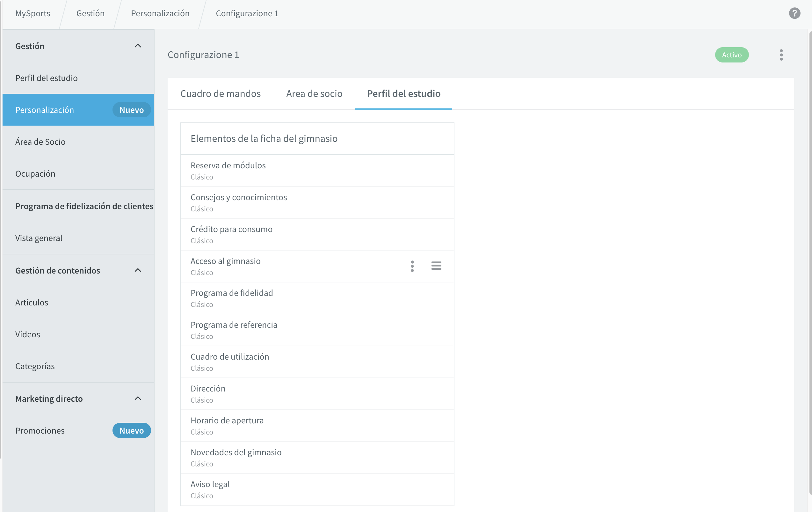Switch to the Cuadro de mandos tab
Screen dimensions: 812x512
(x=221, y=93)
